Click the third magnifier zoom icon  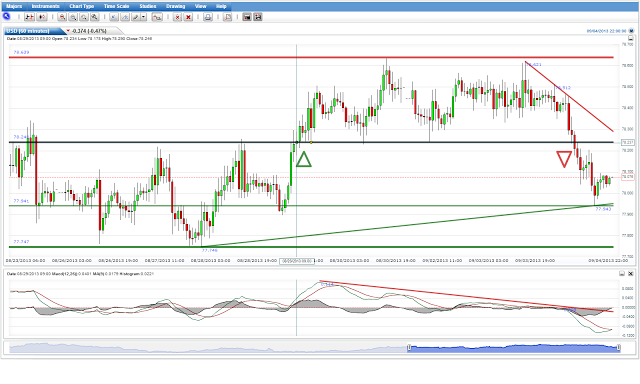[x=84, y=17]
